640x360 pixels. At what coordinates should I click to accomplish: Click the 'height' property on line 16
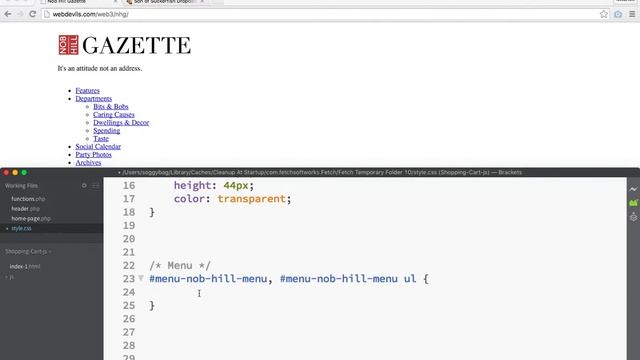(x=193, y=185)
